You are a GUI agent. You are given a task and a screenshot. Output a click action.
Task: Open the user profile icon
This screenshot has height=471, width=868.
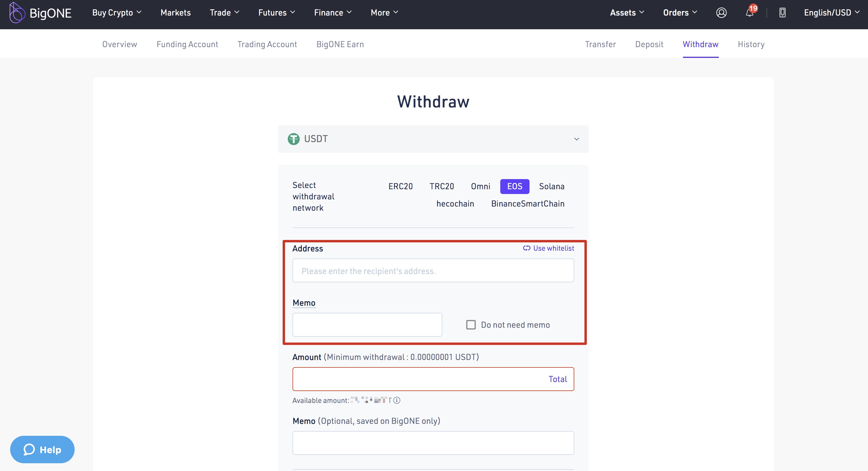click(721, 13)
